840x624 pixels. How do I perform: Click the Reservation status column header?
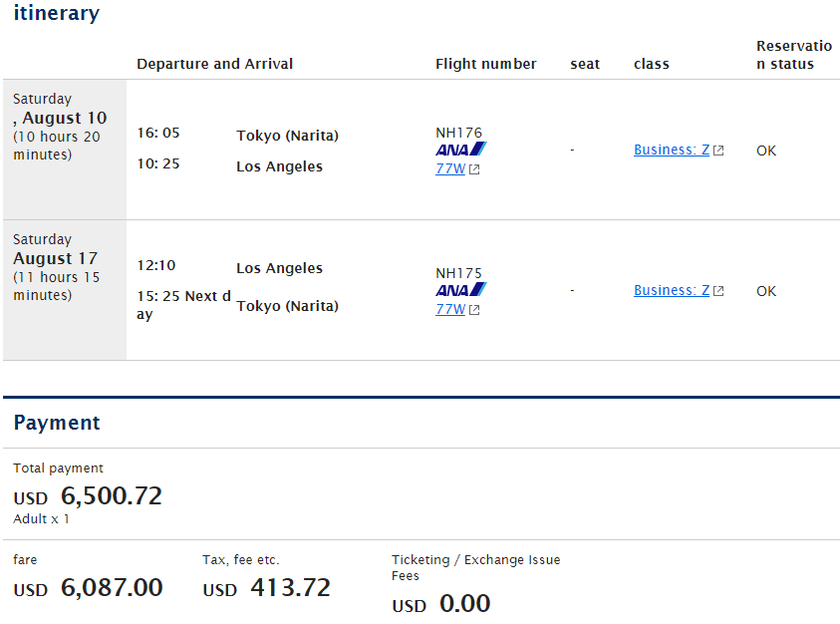coord(794,55)
